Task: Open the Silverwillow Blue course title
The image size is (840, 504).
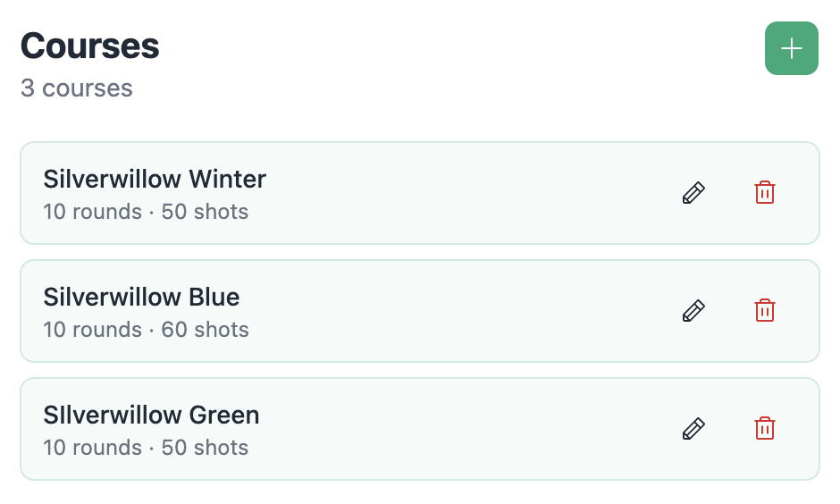Action: click(x=141, y=297)
